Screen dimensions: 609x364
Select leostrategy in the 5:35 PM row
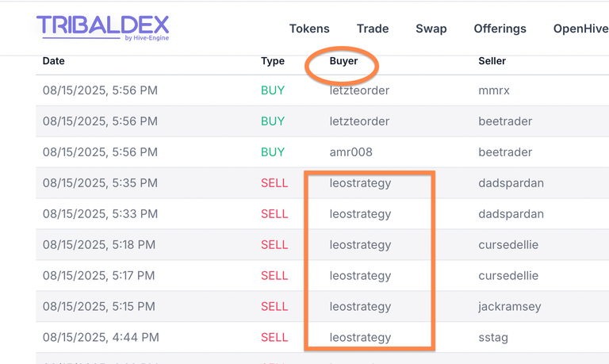(360, 183)
